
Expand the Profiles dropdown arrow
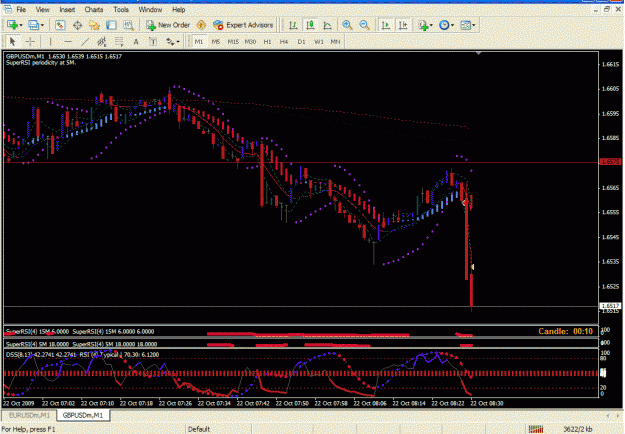(42, 26)
